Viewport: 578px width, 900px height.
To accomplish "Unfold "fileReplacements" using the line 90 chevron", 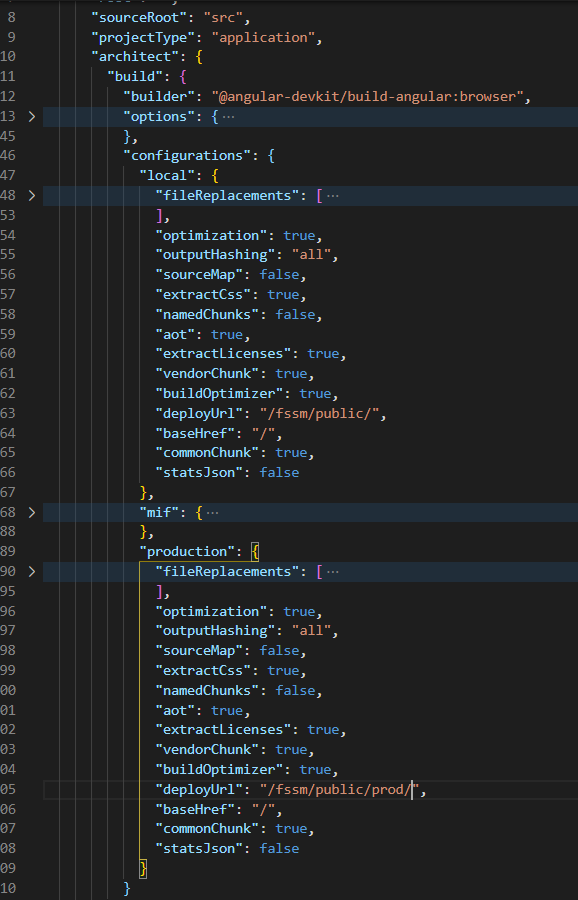I will click(32, 572).
